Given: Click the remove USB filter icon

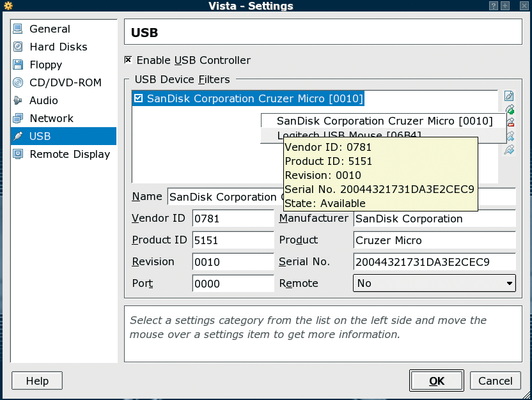Looking at the screenshot, I should point(510,123).
